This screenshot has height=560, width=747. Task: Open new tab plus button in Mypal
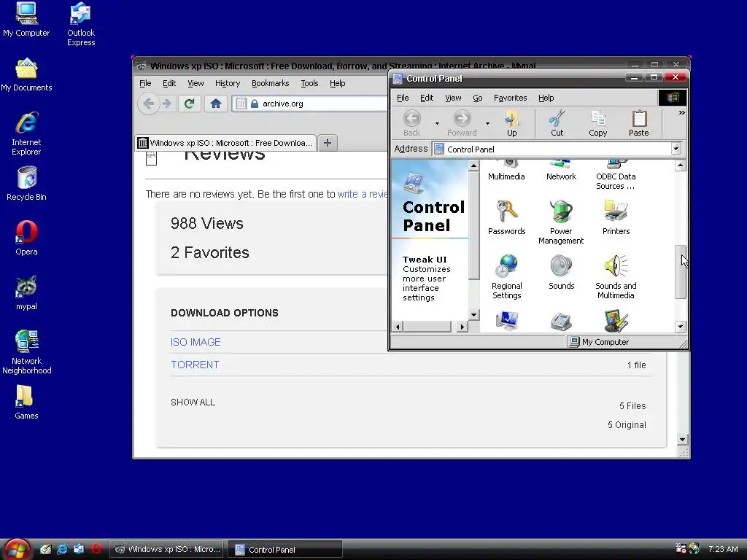coord(328,143)
